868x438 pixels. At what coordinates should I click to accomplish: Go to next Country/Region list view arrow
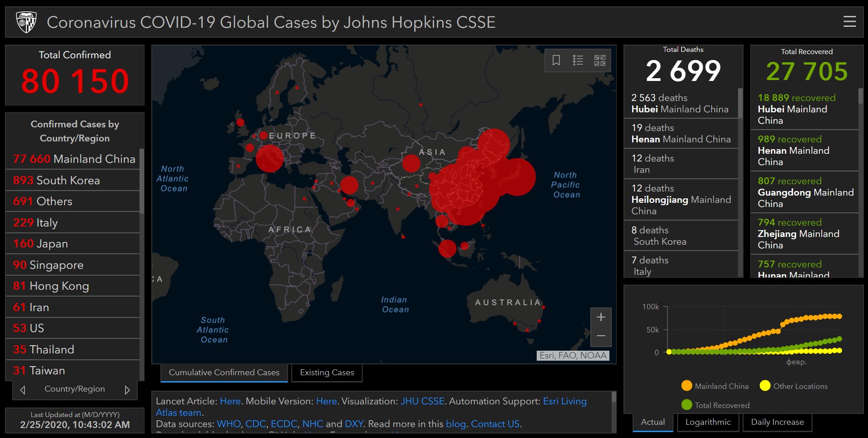pos(127,390)
